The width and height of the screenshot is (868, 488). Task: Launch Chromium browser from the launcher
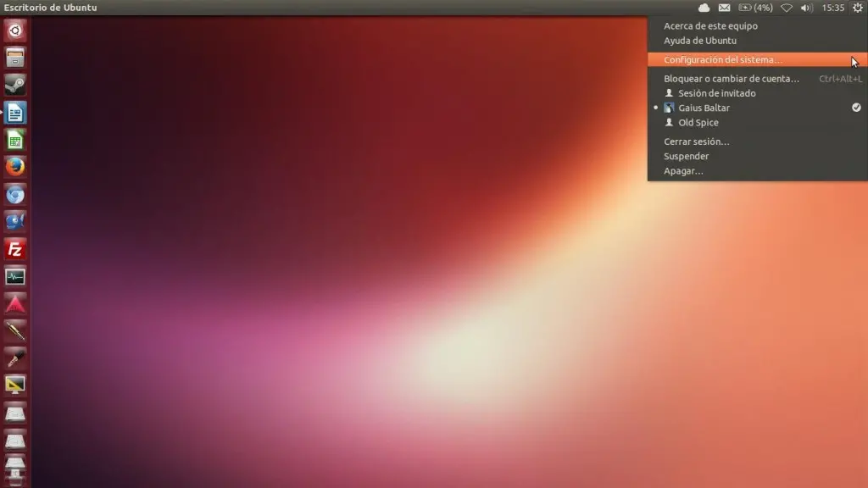pyautogui.click(x=15, y=194)
